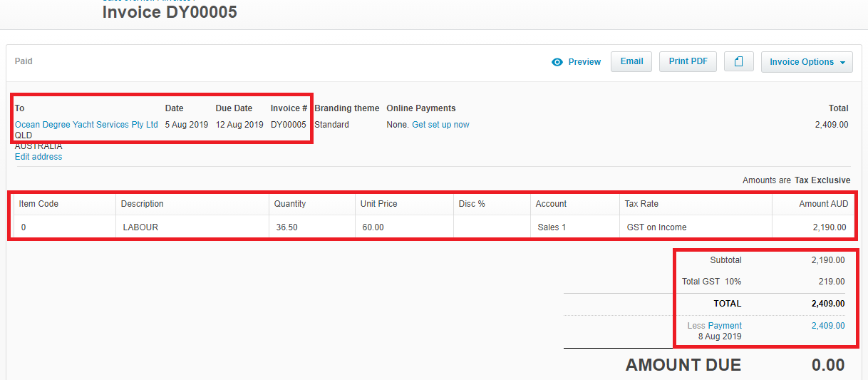
Task: Click the Standard branding theme value
Action: (332, 125)
